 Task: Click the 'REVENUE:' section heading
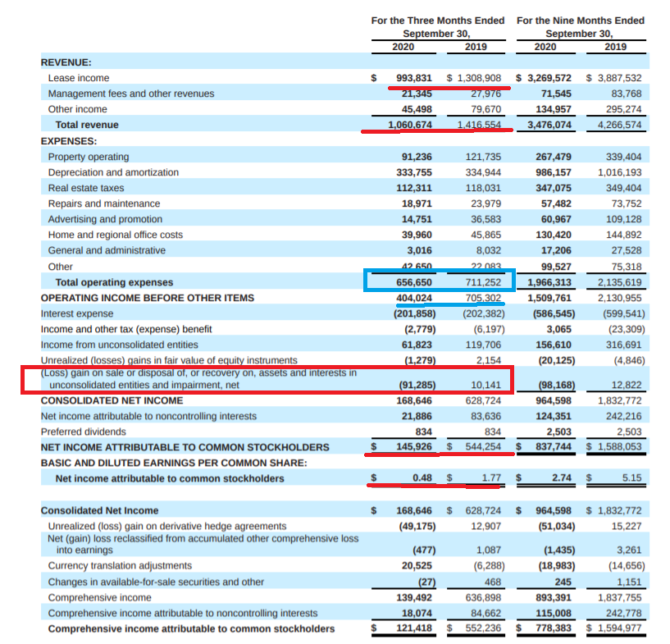pos(66,62)
